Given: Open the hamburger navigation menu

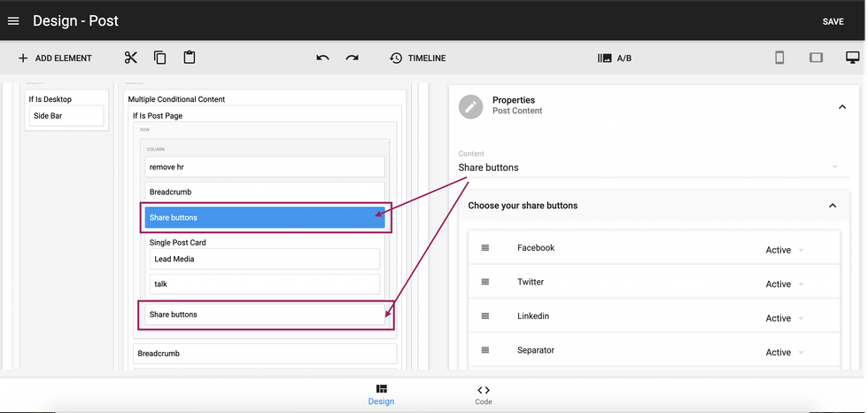Looking at the screenshot, I should click(13, 21).
